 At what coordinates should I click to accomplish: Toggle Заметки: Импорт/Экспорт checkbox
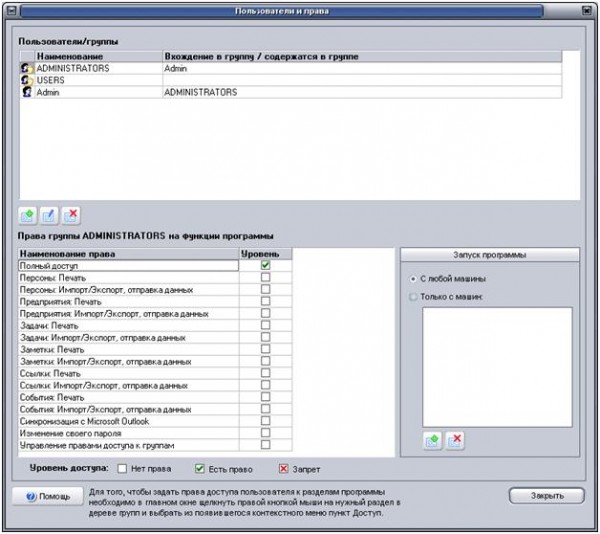coord(266,361)
